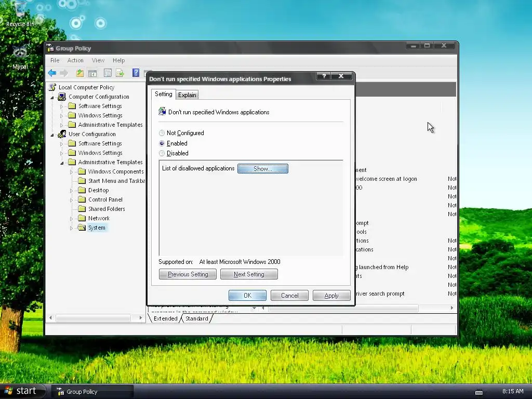532x399 pixels.
Task: Select Windows Settings under User Configuration
Action: pos(100,153)
